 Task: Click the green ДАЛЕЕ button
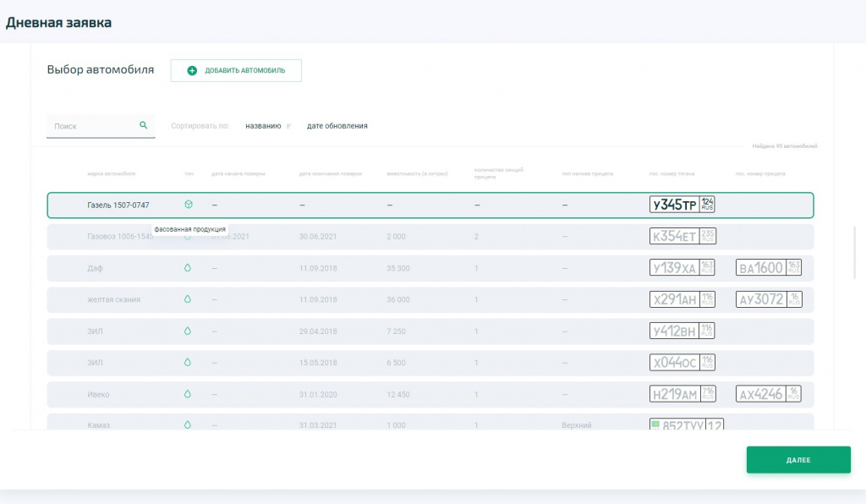[x=798, y=460]
